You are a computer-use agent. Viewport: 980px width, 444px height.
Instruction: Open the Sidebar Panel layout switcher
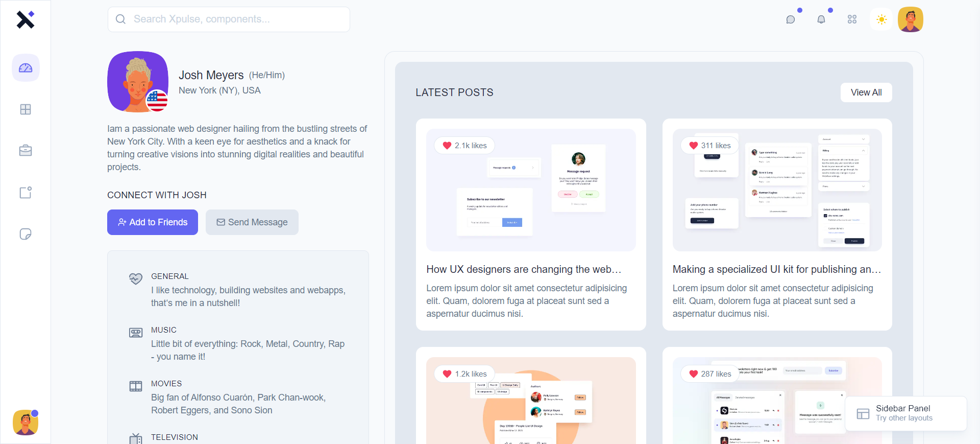tap(905, 413)
